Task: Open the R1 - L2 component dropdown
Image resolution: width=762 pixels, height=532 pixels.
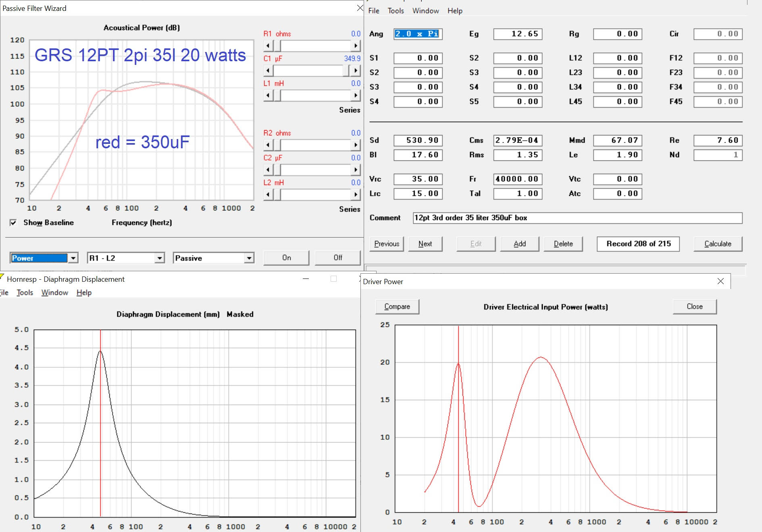Action: pyautogui.click(x=160, y=258)
